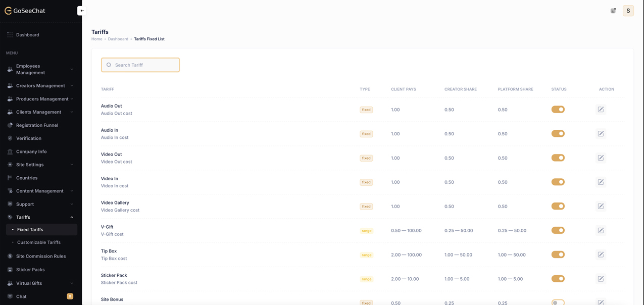The width and height of the screenshot is (644, 305).
Task: Open the notifications icon in the header
Action: pos(613,11)
